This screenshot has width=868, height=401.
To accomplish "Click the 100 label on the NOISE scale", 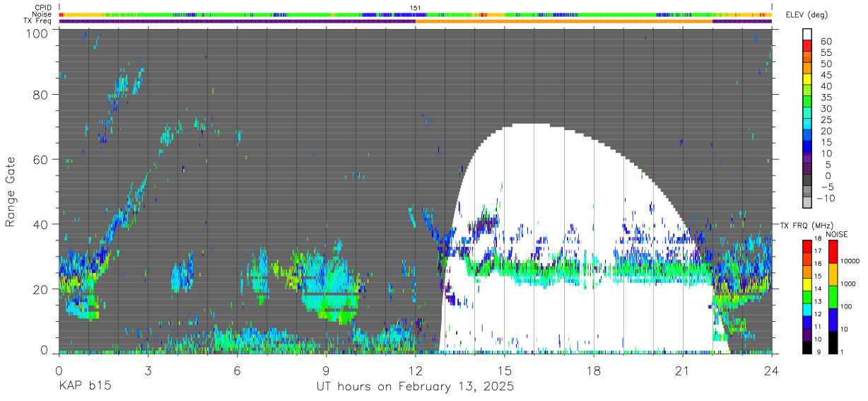I will 847,306.
